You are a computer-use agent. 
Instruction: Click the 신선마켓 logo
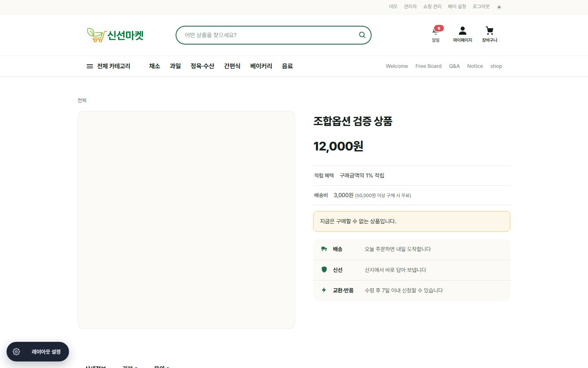click(115, 35)
